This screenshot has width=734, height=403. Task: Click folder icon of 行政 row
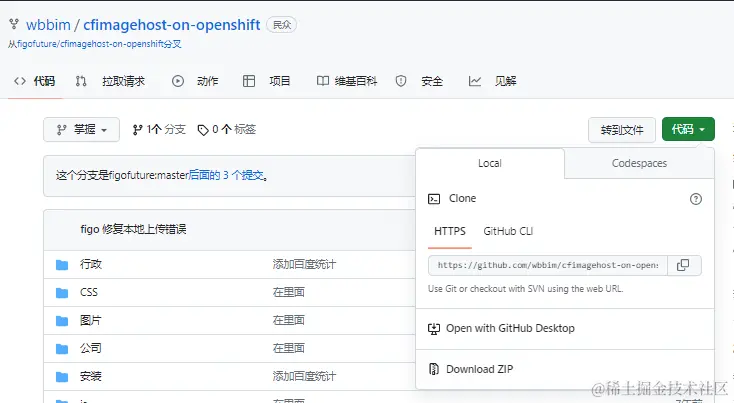coord(62,265)
